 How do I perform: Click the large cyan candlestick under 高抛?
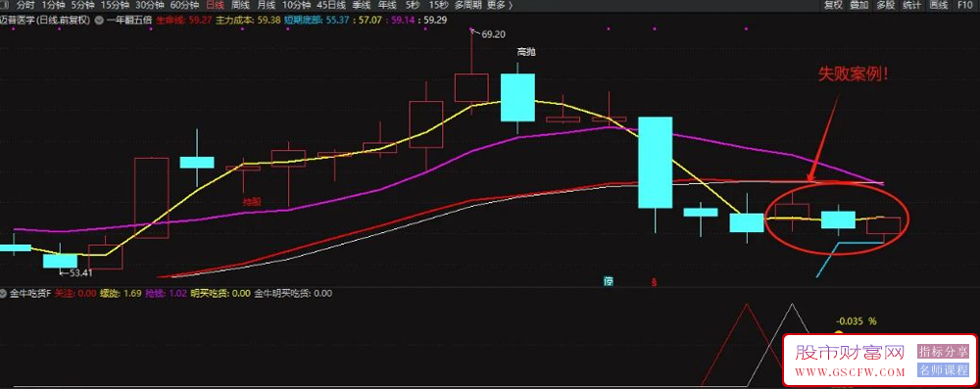pyautogui.click(x=517, y=98)
